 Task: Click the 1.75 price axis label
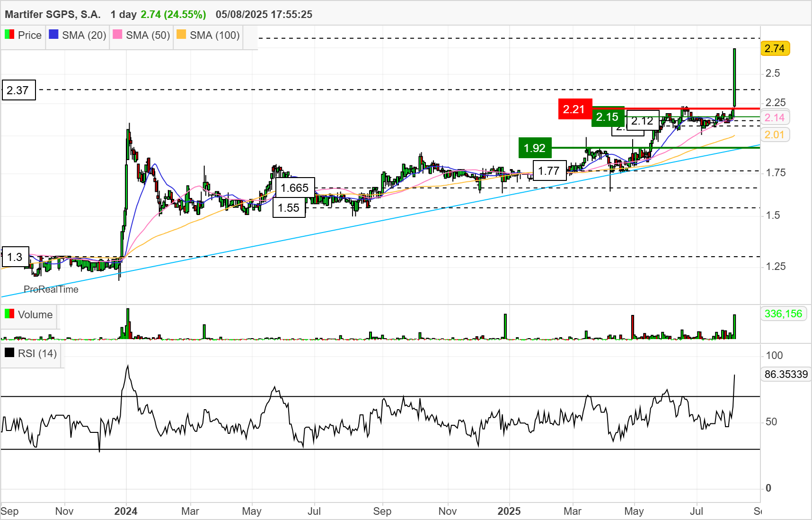pos(776,173)
